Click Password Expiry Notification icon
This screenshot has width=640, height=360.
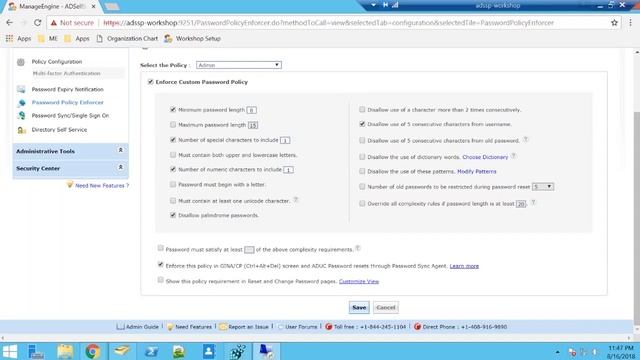[x=21, y=89]
